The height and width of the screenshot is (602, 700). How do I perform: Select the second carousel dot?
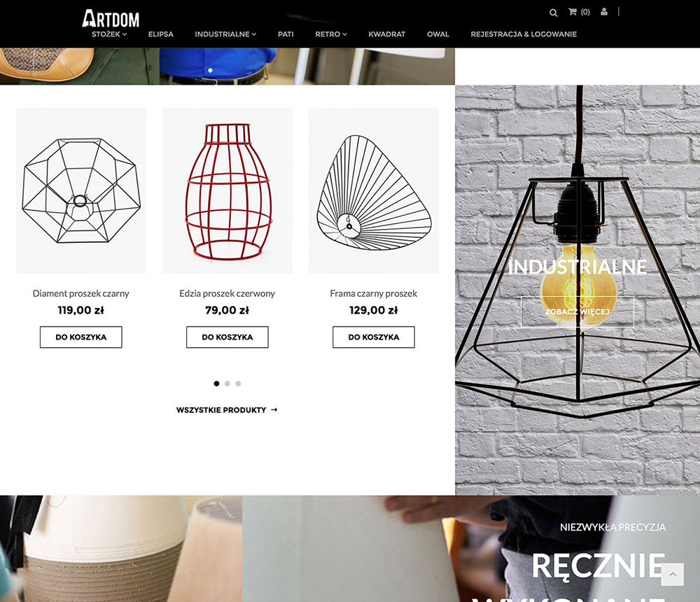(227, 384)
